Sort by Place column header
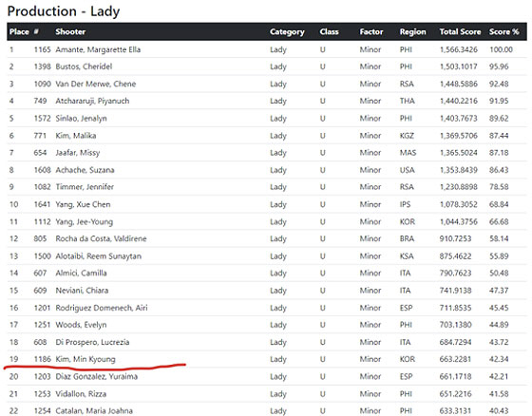Viewport: 532px width, 416px height. tap(19, 32)
